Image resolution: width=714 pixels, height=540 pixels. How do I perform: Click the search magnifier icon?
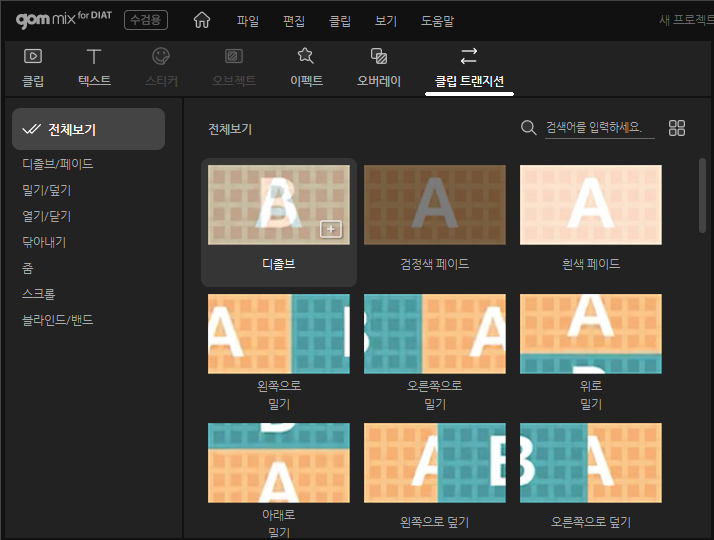point(529,128)
